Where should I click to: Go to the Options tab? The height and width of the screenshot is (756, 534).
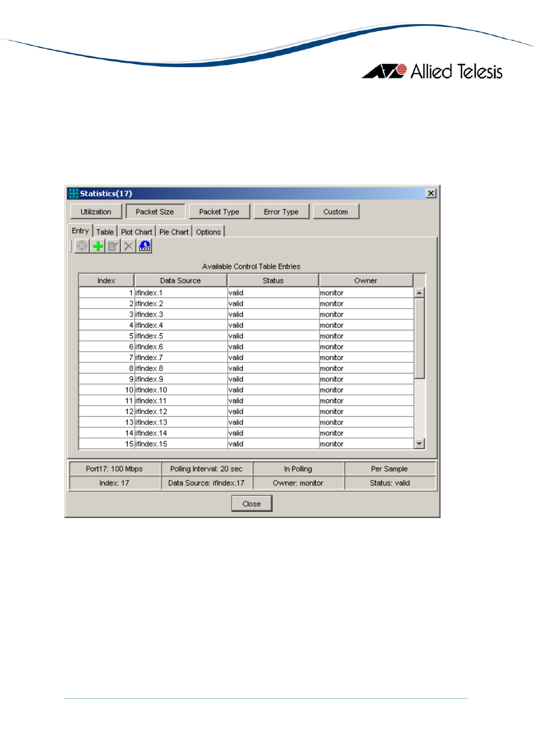coord(208,232)
